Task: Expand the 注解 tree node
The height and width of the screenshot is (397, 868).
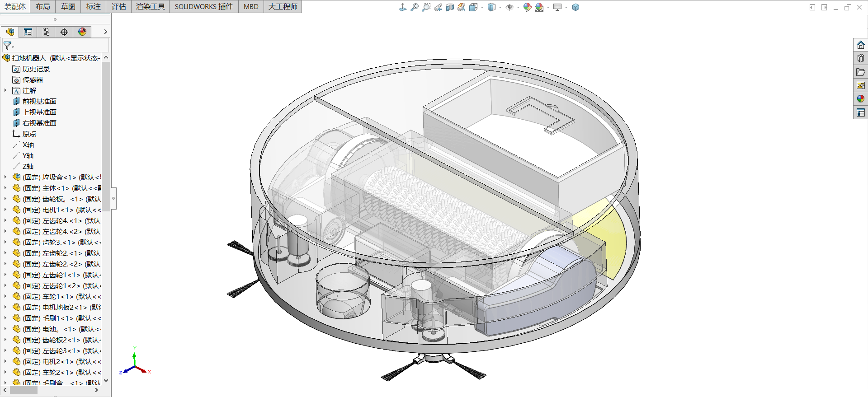Action: click(5, 90)
